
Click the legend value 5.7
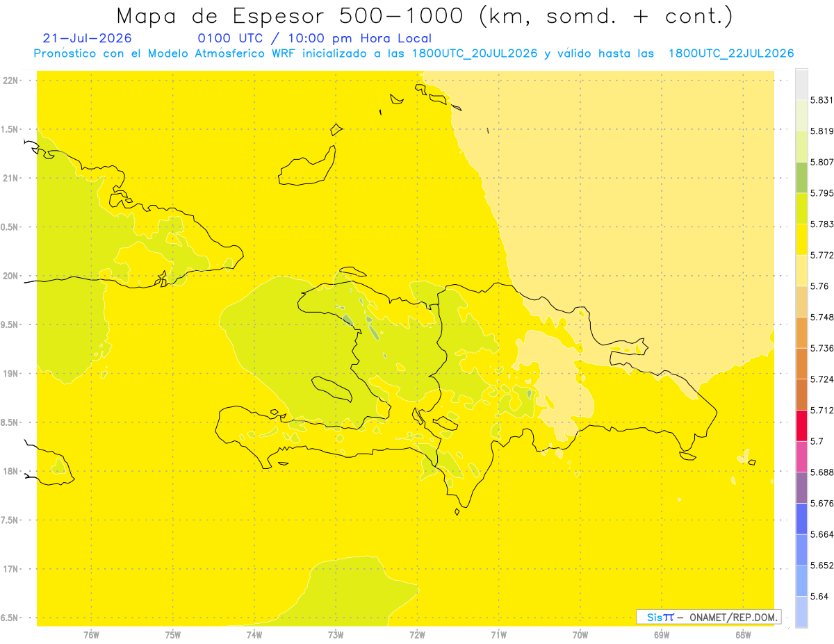click(817, 441)
